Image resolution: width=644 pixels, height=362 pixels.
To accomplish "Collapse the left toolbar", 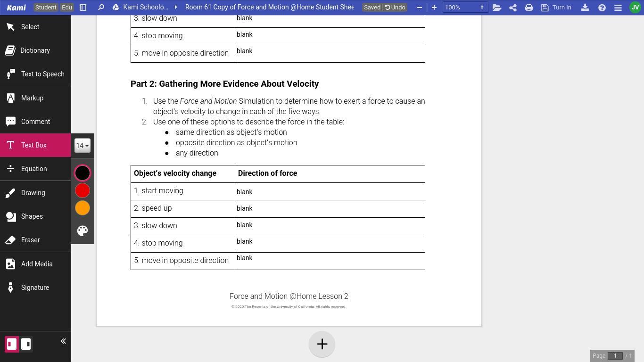I will click(63, 341).
